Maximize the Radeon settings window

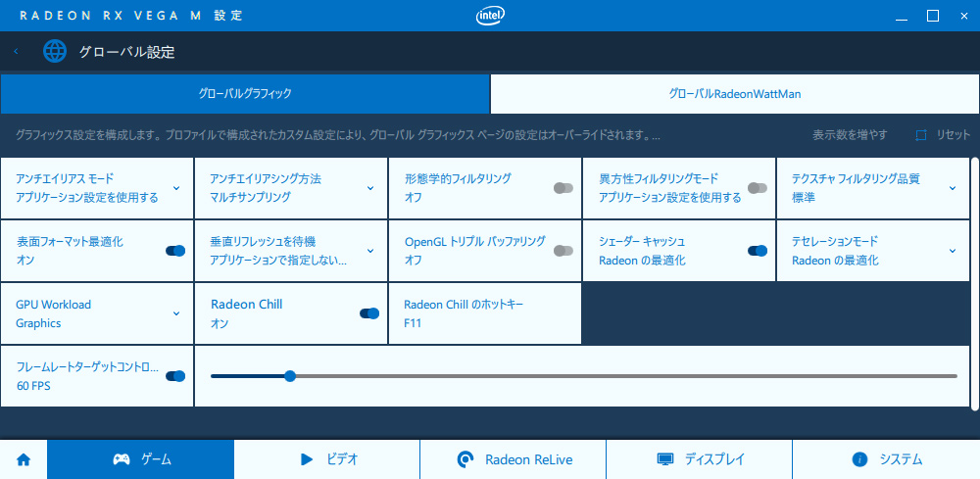(933, 16)
